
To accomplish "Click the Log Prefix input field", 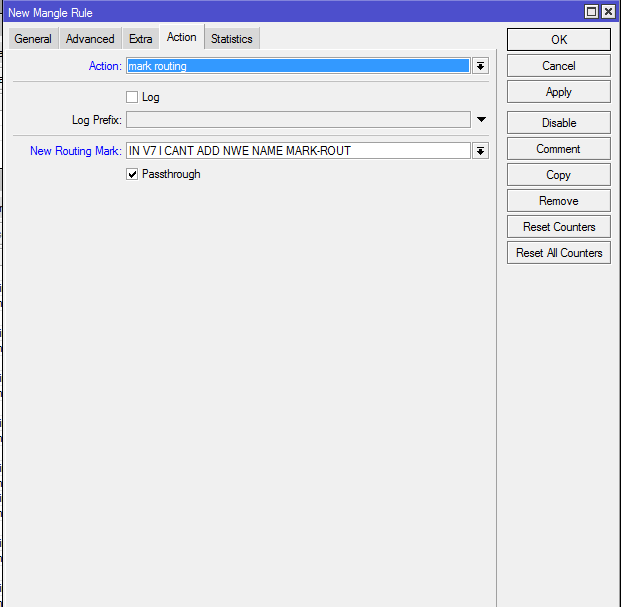I will click(x=298, y=120).
